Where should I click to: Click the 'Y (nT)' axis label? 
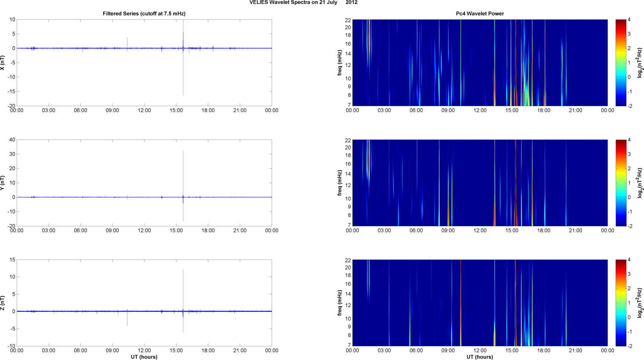click(x=3, y=183)
